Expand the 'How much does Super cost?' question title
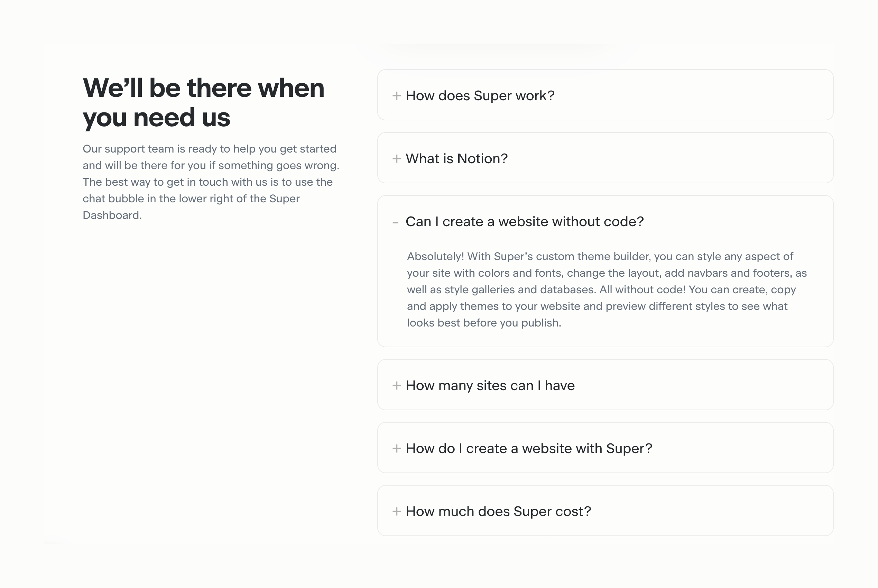 [x=498, y=512]
